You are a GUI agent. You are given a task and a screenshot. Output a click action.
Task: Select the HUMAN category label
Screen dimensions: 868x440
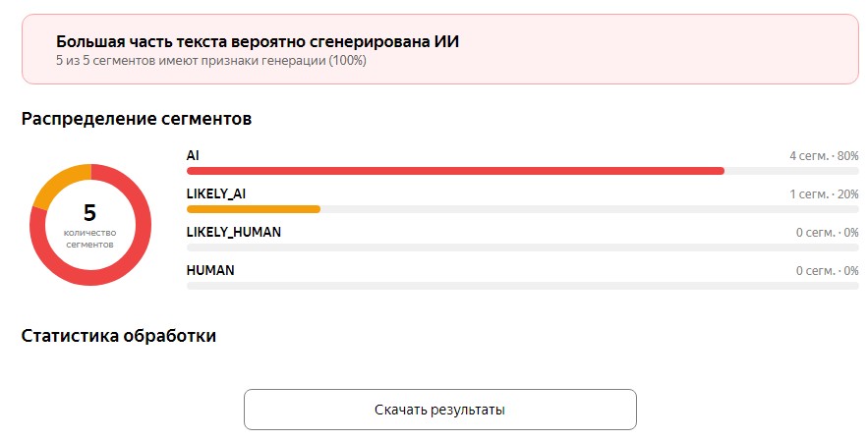tap(210, 270)
